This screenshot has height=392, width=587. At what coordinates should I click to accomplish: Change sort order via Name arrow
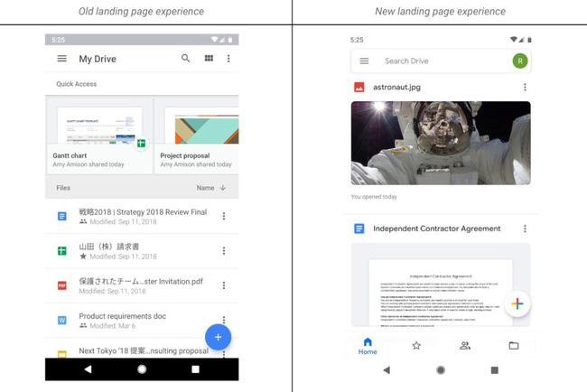(211, 188)
